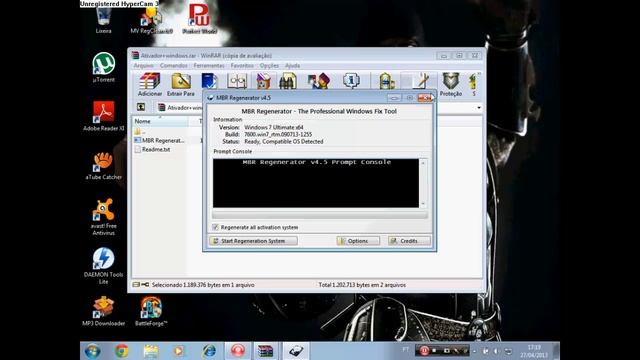
Task: Click the Informações info-bubble toolbar icon
Action: 351,81
